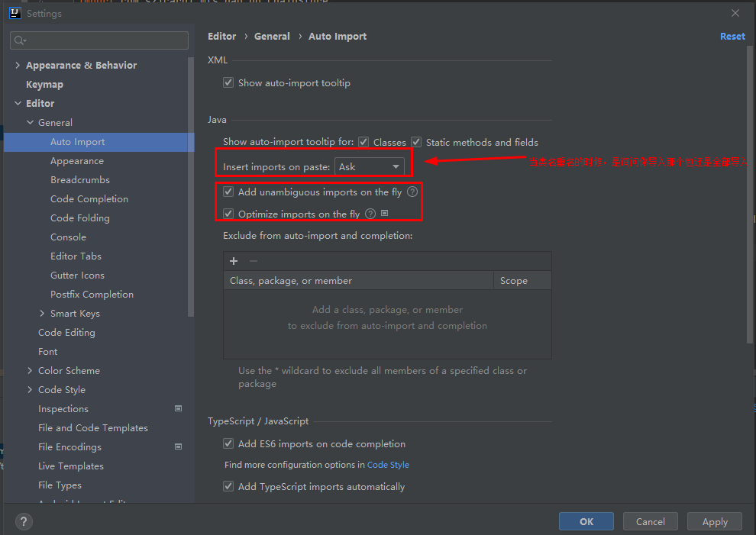Image resolution: width=756 pixels, height=535 pixels.
Task: Uncheck "Show auto-import tooltip" under XML
Action: (x=228, y=82)
